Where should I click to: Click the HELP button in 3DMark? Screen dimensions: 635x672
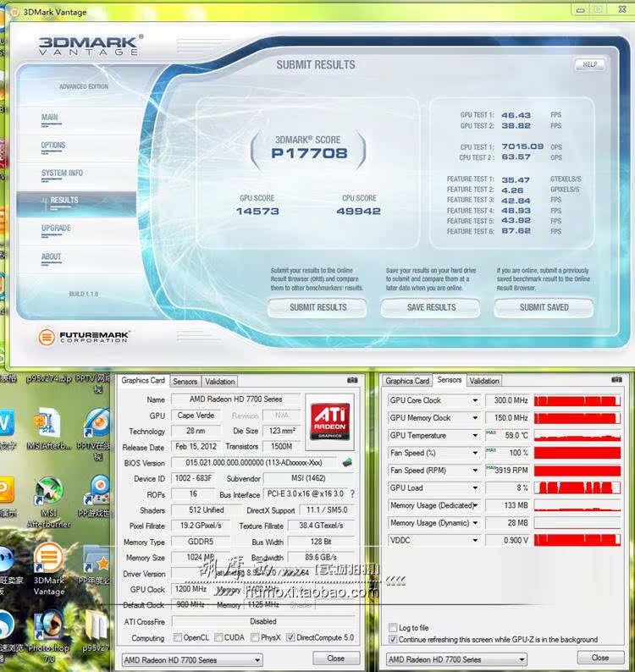(x=590, y=64)
